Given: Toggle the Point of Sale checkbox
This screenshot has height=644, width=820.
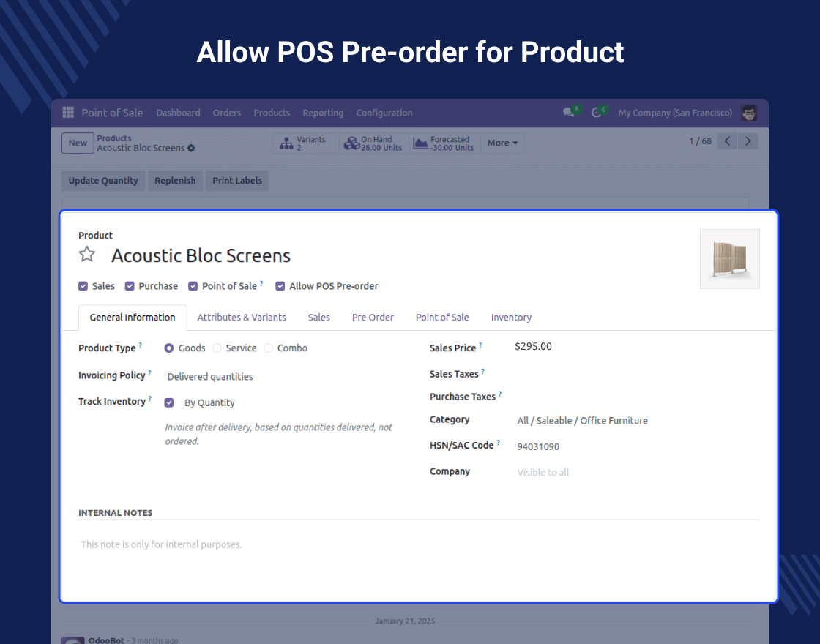Looking at the screenshot, I should [193, 286].
